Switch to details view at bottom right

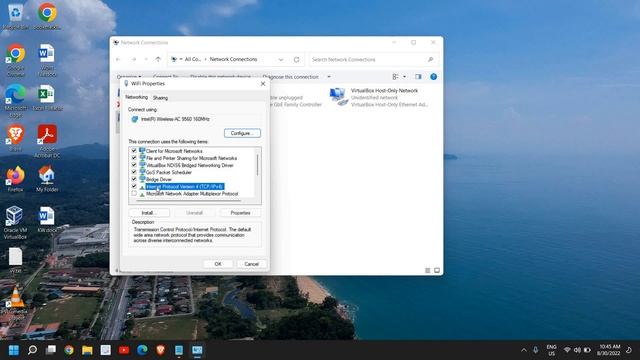(x=427, y=270)
